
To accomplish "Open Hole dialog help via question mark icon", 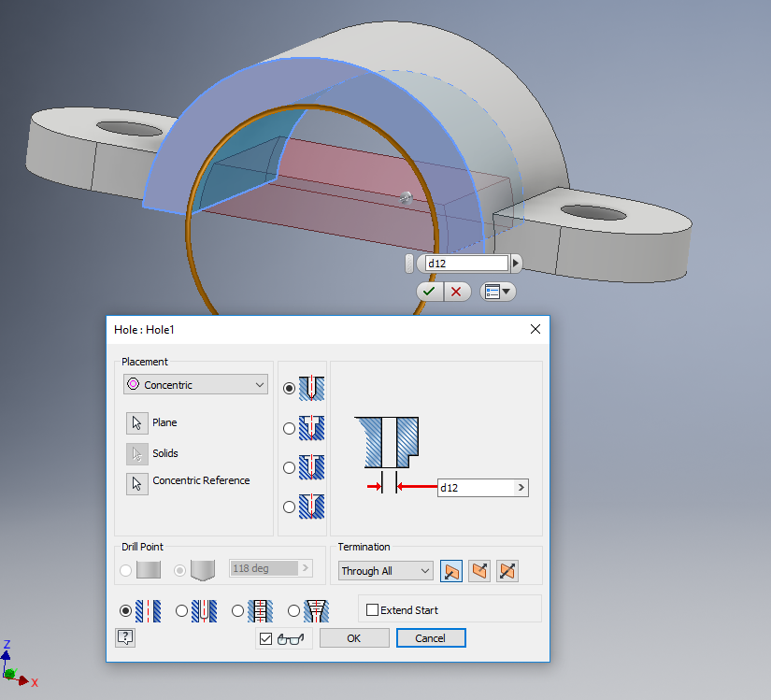I will point(124,637).
